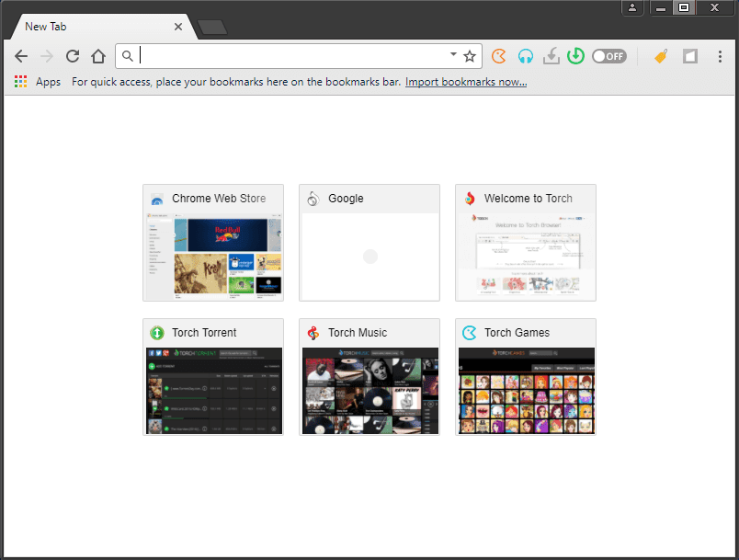739x560 pixels.
Task: Click the Apps bookmarks label
Action: (x=48, y=82)
